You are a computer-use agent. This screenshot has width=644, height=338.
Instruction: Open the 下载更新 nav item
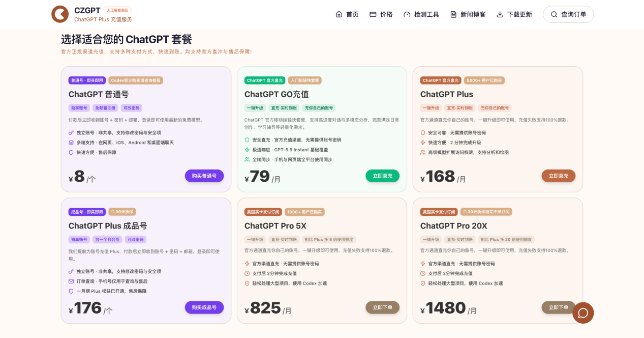(514, 14)
